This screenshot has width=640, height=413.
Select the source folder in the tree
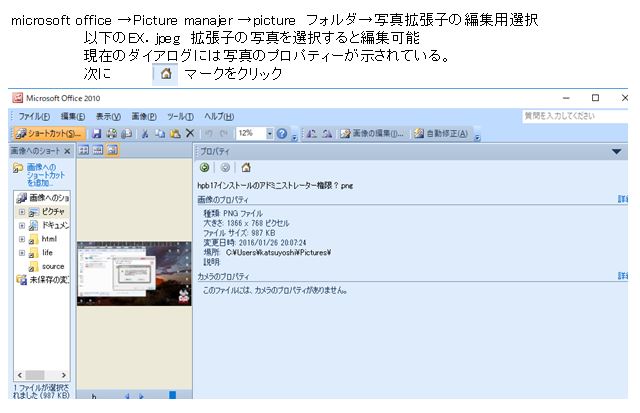click(x=53, y=266)
